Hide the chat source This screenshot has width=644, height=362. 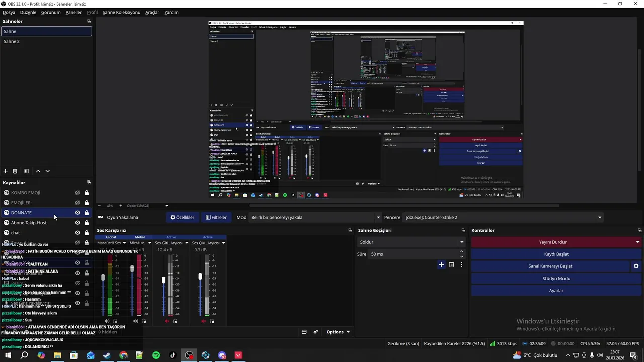point(78,233)
